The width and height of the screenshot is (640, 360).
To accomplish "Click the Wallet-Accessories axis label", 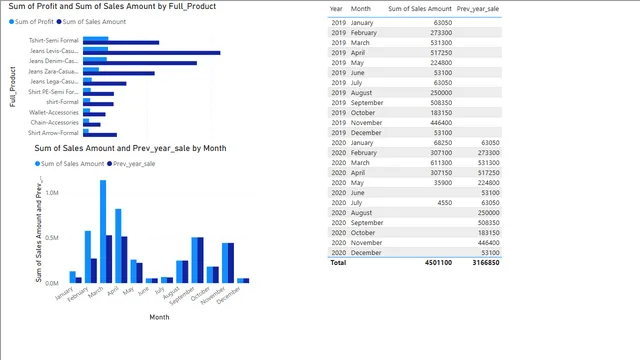I will [x=53, y=112].
